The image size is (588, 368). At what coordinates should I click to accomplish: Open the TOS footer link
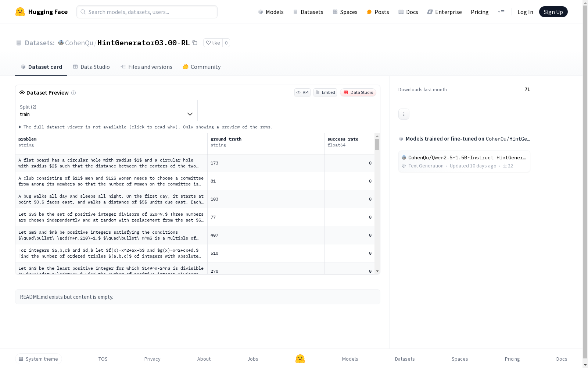(103, 359)
